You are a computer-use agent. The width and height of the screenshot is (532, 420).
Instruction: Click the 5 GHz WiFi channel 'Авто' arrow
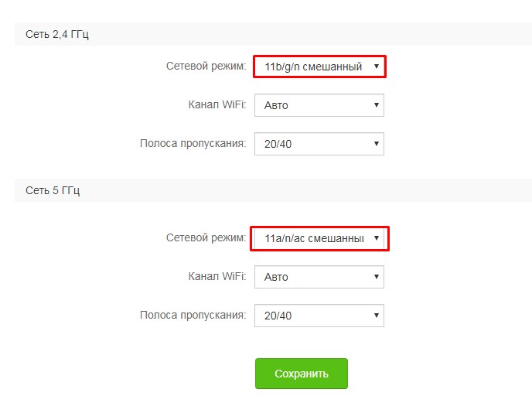pyautogui.click(x=377, y=276)
